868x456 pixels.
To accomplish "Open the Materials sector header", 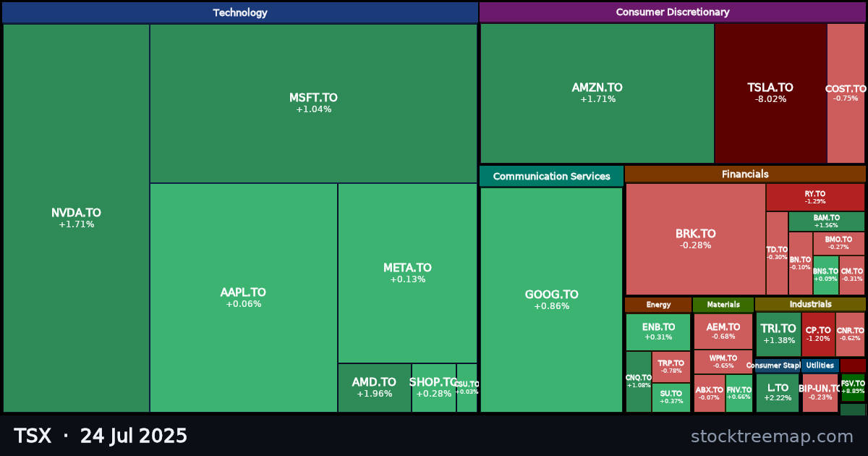I will pyautogui.click(x=723, y=305).
